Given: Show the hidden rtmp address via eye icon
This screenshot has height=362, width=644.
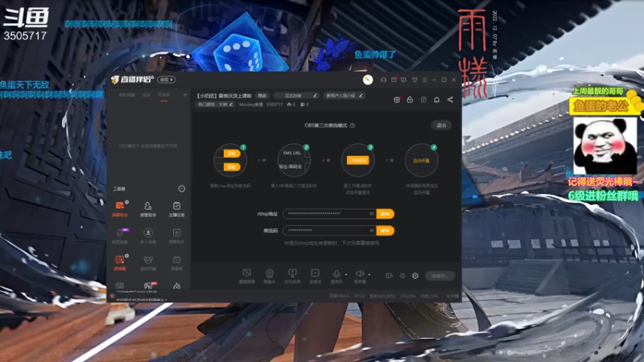Looking at the screenshot, I should (x=371, y=213).
